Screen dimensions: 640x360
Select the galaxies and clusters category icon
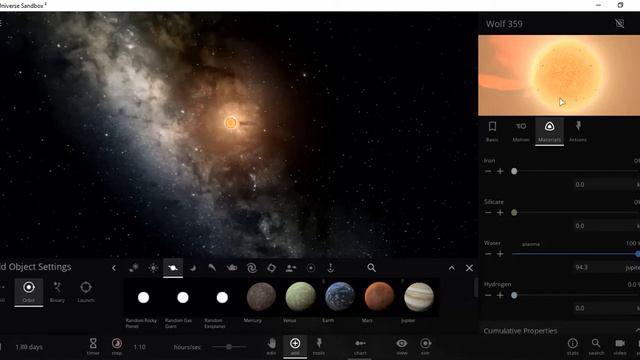(x=133, y=268)
